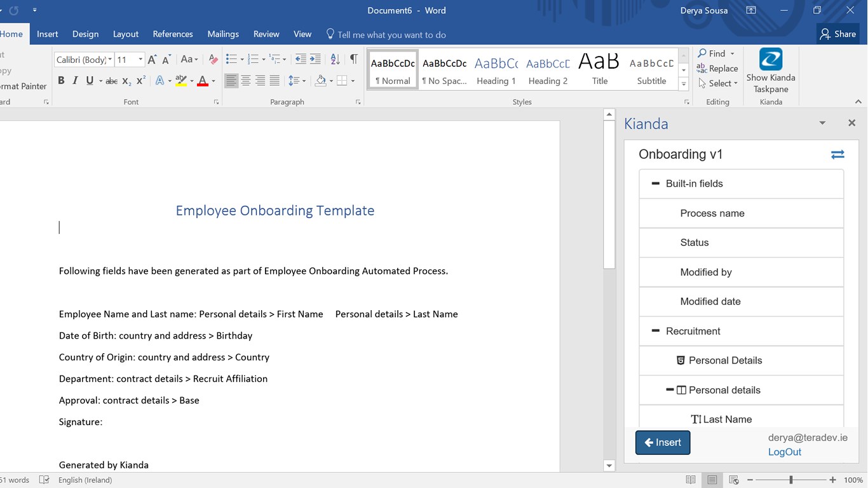Toggle Underline formatting
Image resolution: width=868 pixels, height=488 pixels.
(x=90, y=81)
